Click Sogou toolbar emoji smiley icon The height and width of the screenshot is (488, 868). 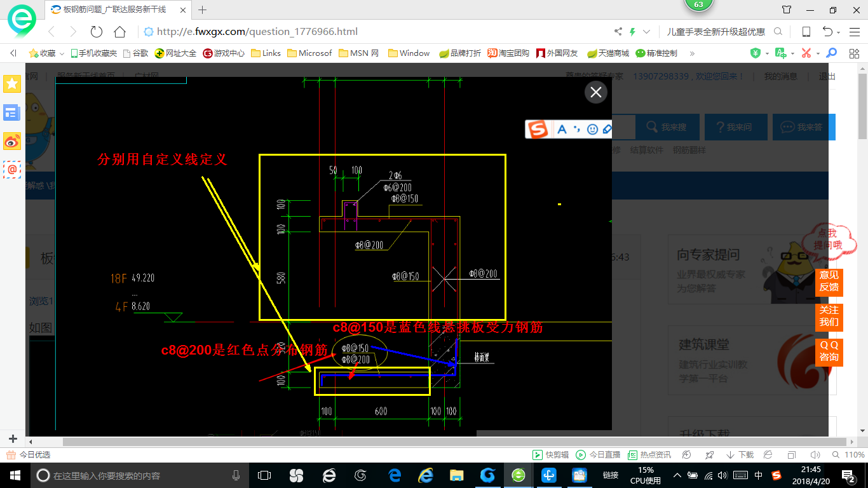click(x=592, y=129)
